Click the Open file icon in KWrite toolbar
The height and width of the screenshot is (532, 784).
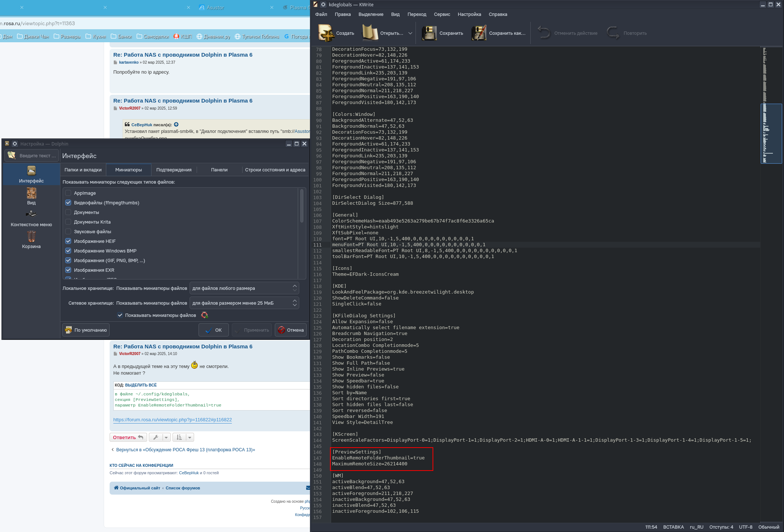click(x=370, y=33)
